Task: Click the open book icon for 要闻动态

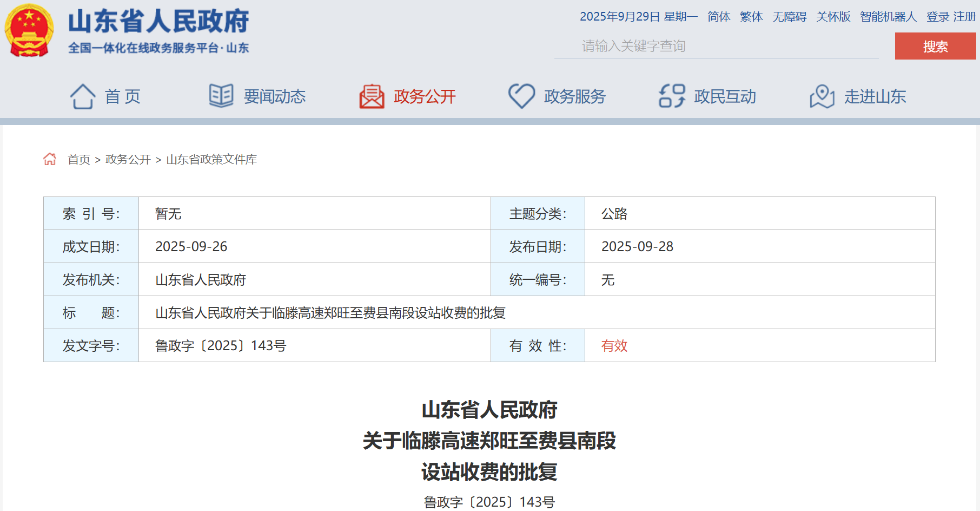Action: click(221, 96)
